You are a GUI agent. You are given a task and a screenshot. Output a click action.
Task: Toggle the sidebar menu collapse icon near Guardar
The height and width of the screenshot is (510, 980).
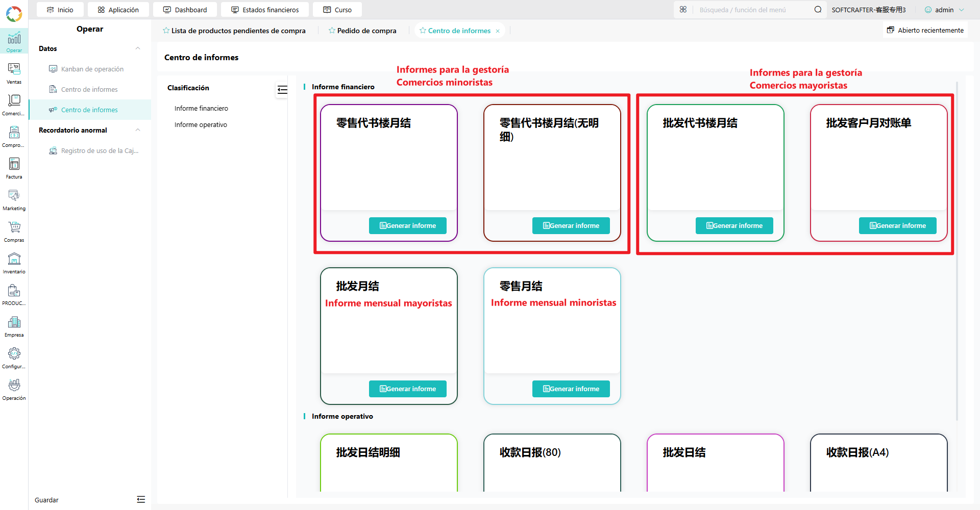click(x=141, y=500)
